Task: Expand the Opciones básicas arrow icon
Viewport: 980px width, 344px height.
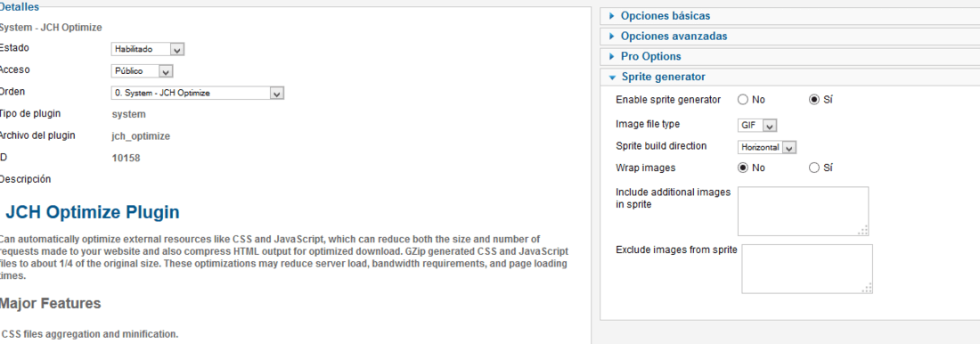Action: point(612,16)
